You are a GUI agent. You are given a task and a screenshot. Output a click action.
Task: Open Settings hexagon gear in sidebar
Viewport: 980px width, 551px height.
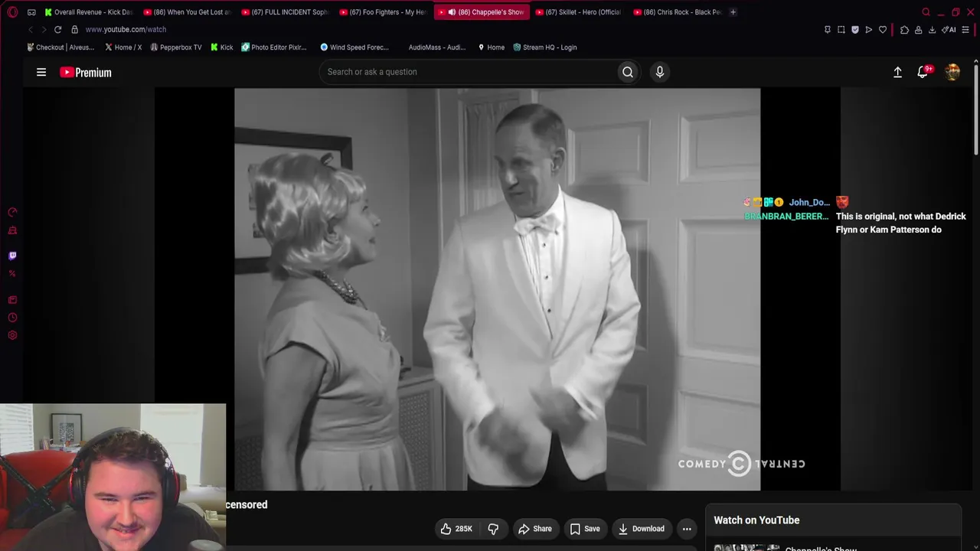[x=12, y=335]
